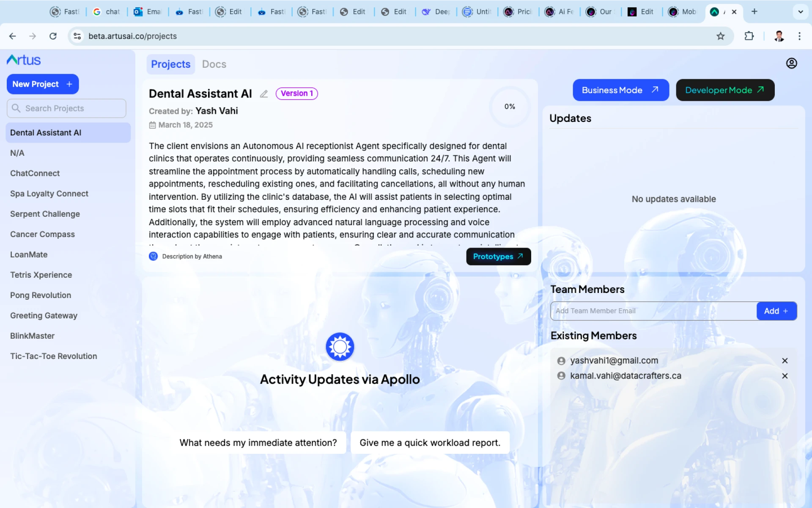
Task: Open Chrome three-dot menu
Action: [799, 36]
